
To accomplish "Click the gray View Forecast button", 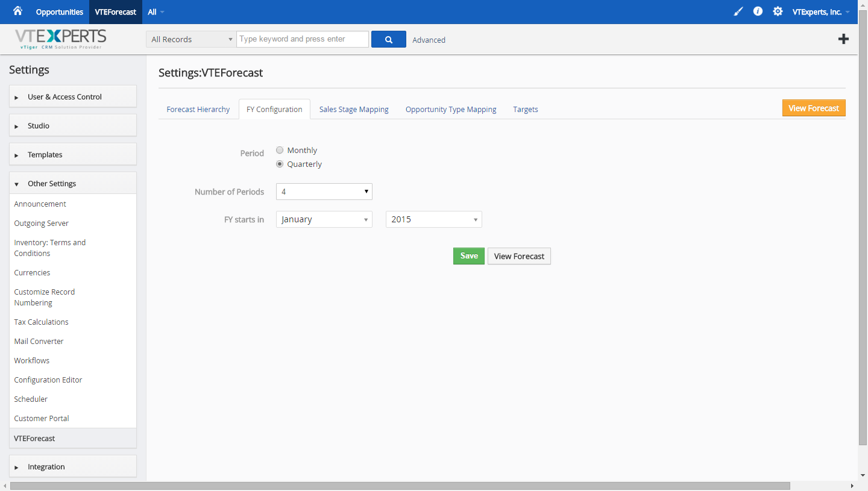I will [x=519, y=256].
